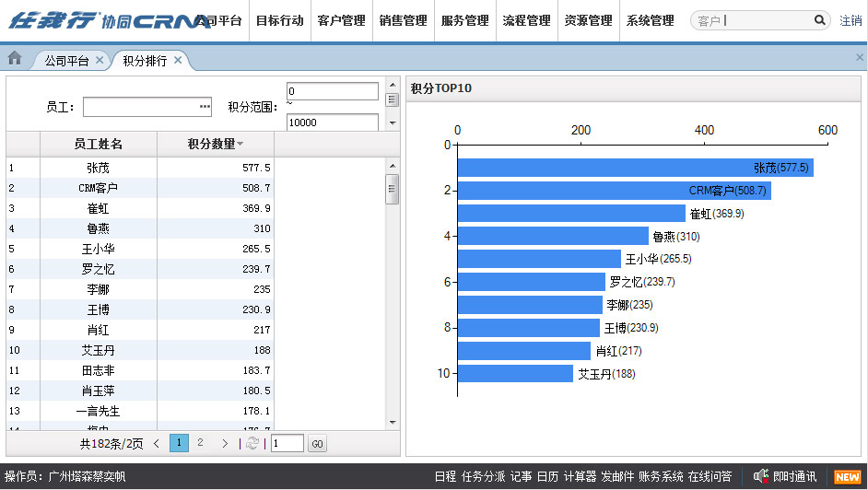Refresh the points ranking table

(x=252, y=444)
